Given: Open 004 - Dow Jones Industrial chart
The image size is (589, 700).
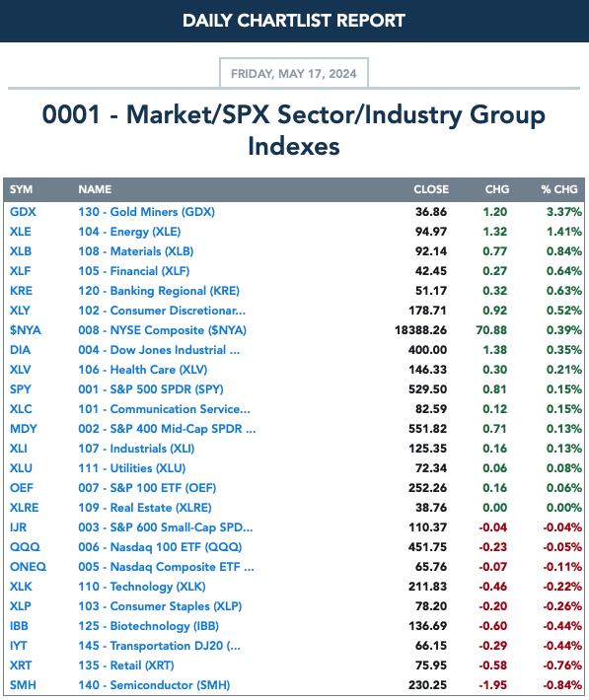Looking at the screenshot, I should [x=159, y=350].
